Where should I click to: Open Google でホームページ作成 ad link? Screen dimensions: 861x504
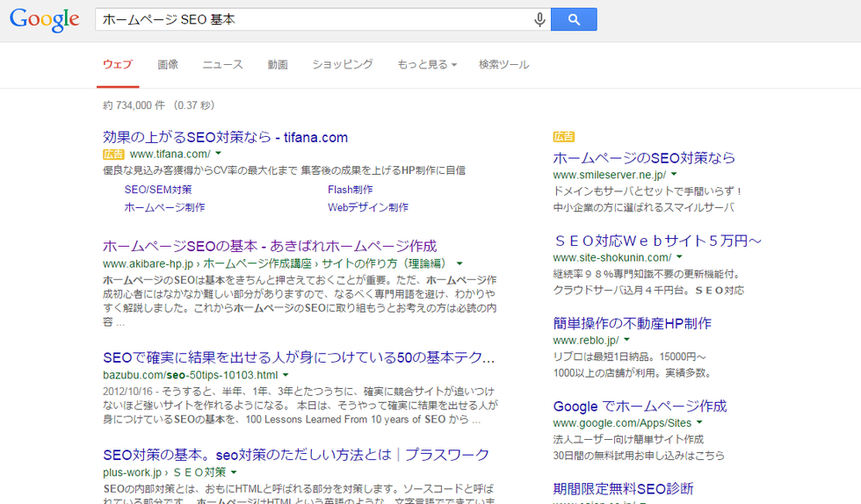[640, 407]
